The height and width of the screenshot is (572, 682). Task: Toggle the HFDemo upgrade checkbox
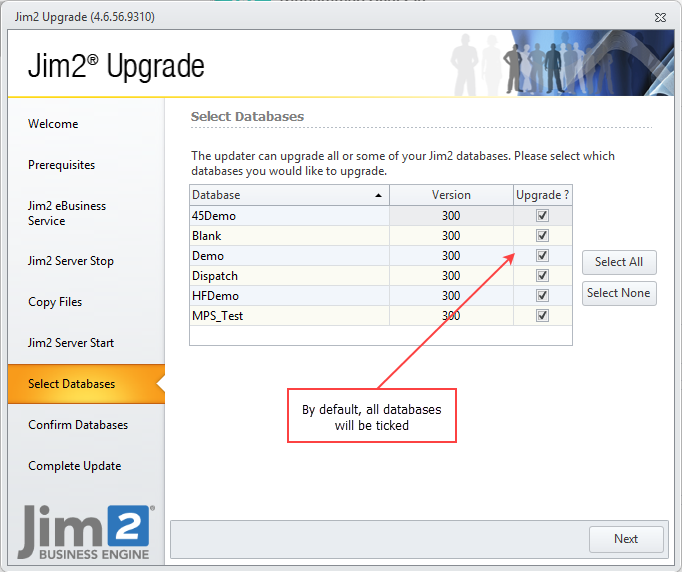pos(542,295)
